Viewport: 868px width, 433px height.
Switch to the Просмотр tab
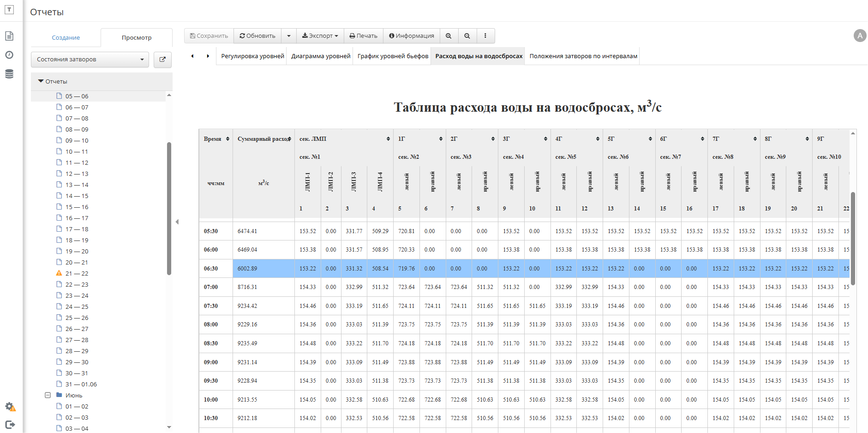[x=137, y=38]
